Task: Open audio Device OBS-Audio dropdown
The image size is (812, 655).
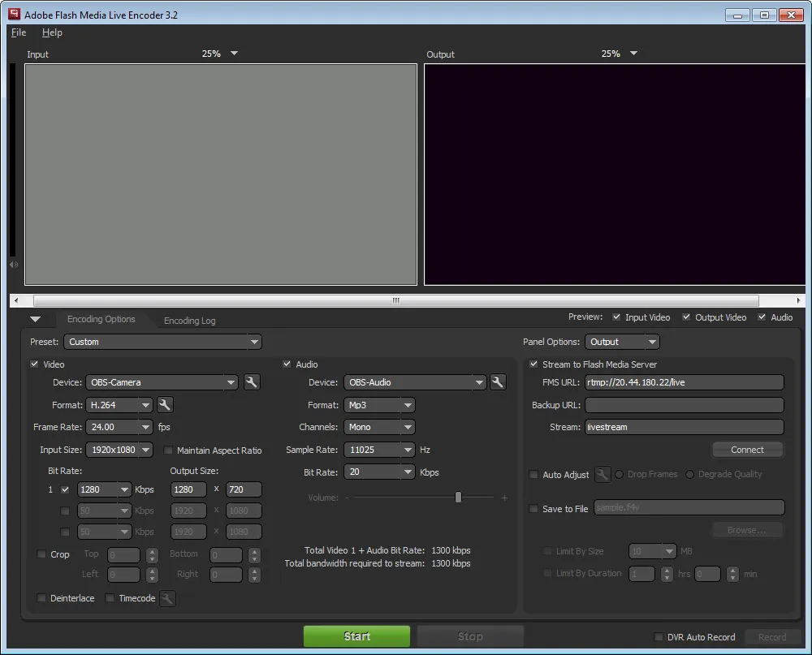Action: coord(415,382)
